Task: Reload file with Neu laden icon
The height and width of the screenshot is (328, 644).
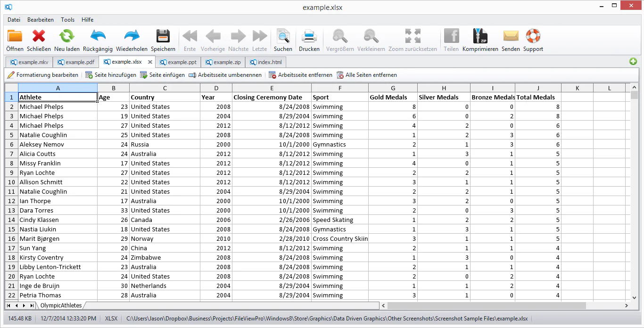Action: tap(67, 36)
